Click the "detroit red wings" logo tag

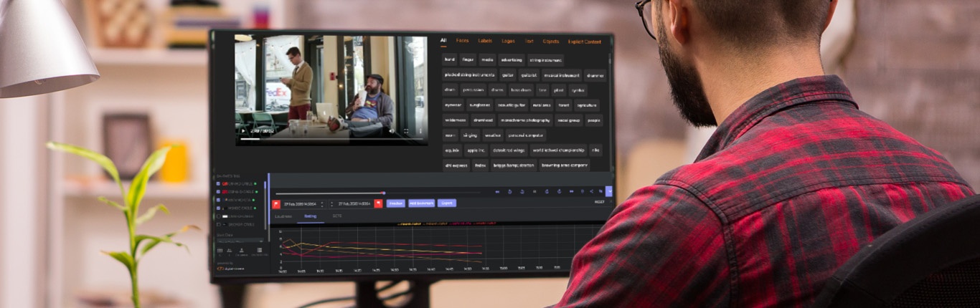point(509,150)
